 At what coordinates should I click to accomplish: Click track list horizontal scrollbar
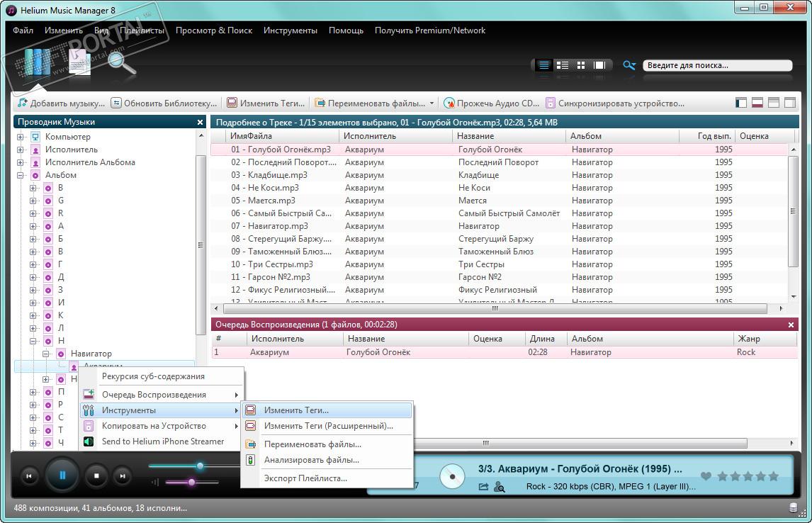coord(495,308)
